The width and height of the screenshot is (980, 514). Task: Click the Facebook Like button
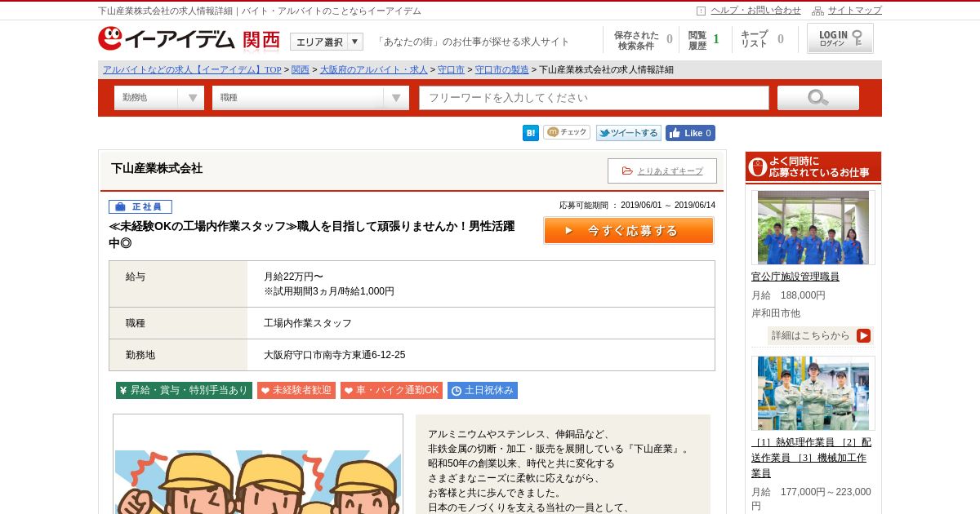tap(690, 133)
